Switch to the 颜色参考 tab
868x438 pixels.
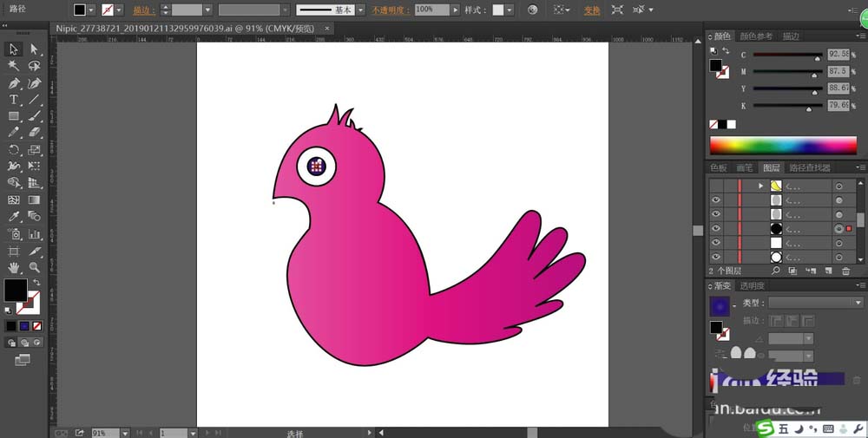(x=756, y=36)
